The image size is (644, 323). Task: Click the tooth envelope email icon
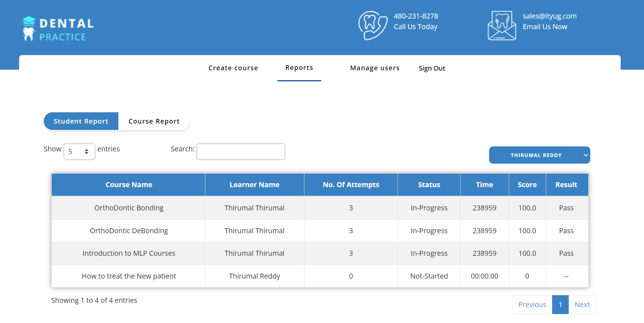[x=502, y=26]
